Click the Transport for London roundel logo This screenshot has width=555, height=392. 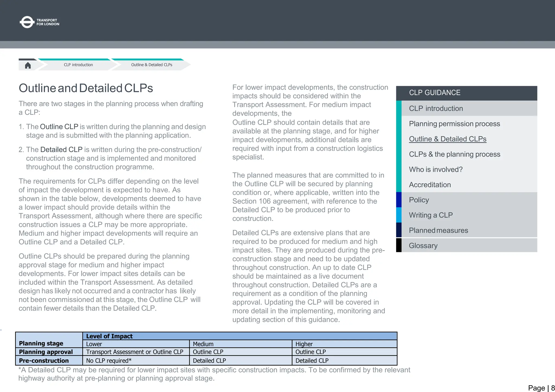coord(27,22)
